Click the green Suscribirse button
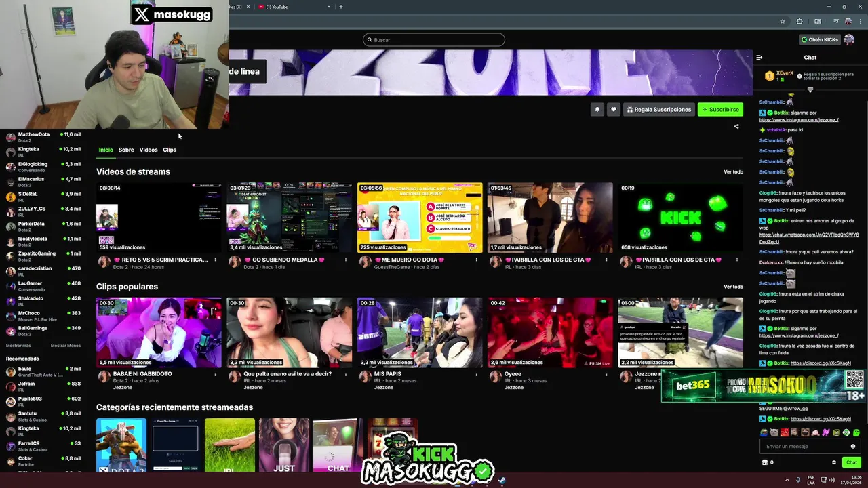The width and height of the screenshot is (868, 488). point(720,109)
